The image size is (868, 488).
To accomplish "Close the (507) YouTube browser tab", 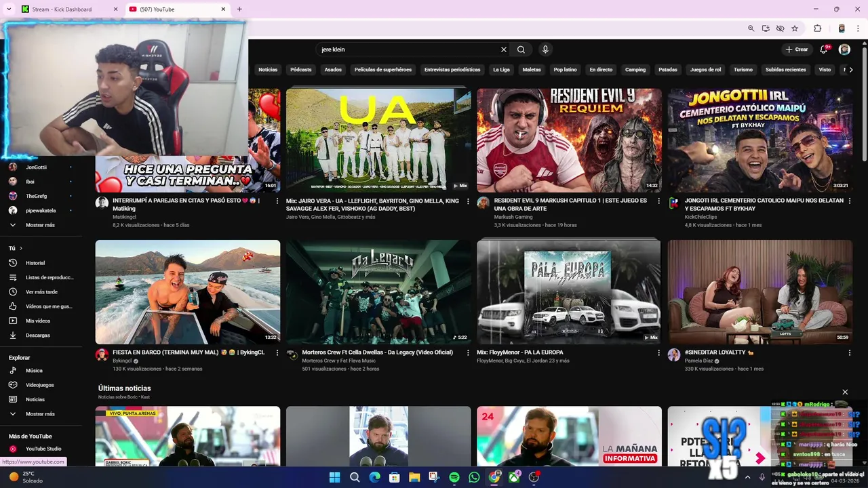I will [x=223, y=9].
